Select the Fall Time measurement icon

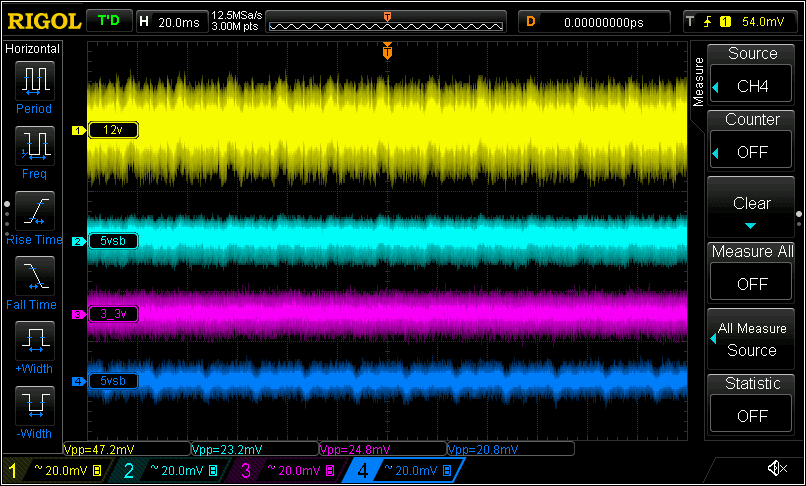coord(34,276)
